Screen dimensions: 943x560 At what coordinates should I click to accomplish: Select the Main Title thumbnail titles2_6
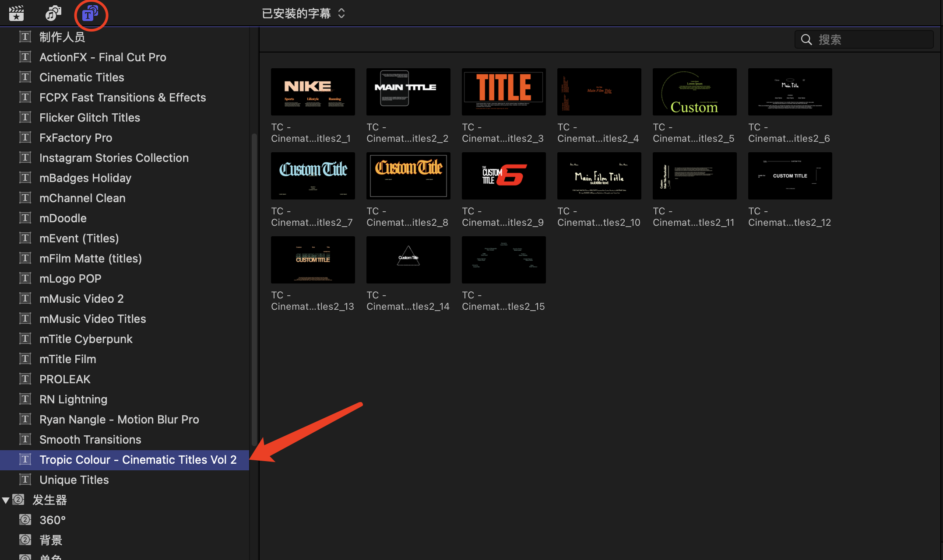click(x=790, y=92)
